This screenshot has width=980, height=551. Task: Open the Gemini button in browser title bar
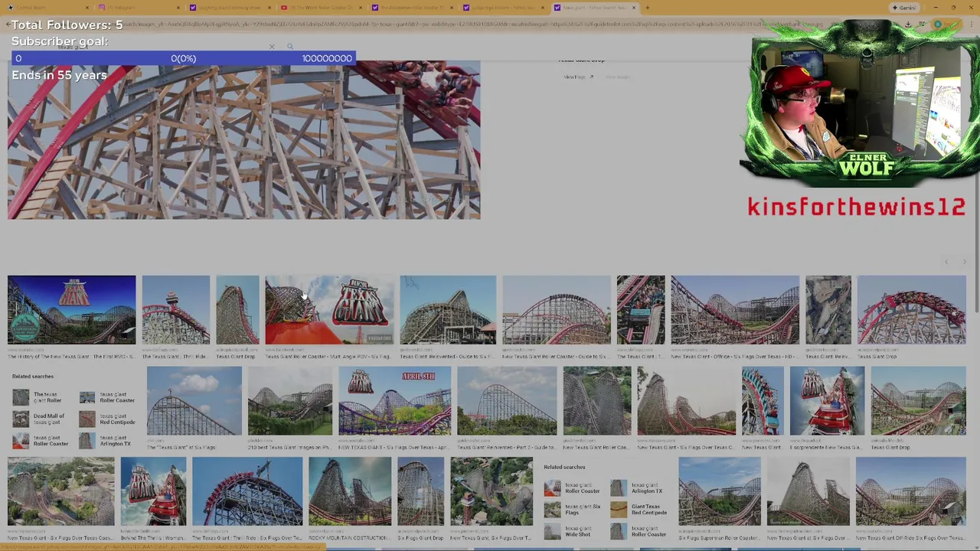tap(903, 8)
